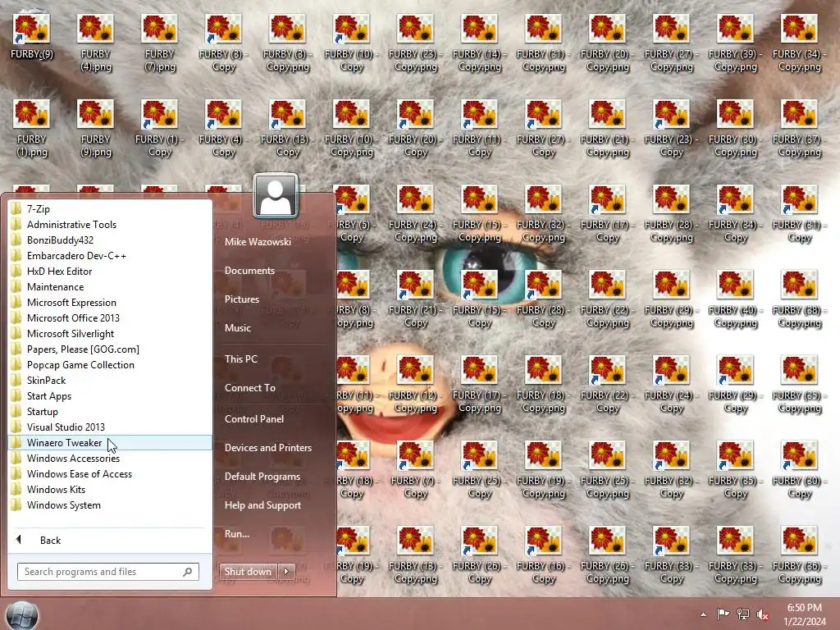Screen dimensions: 840x630
Task: Expand the Shut down options arrow
Action: coord(286,572)
